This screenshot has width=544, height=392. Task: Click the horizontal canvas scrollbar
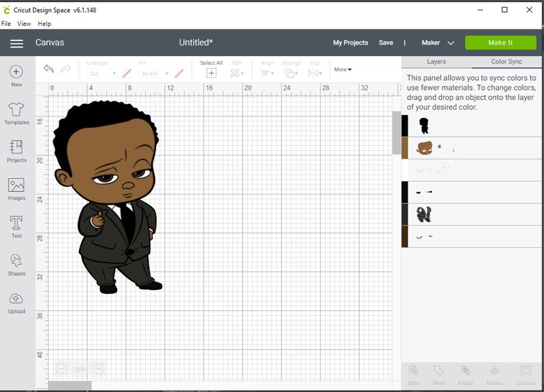70,385
